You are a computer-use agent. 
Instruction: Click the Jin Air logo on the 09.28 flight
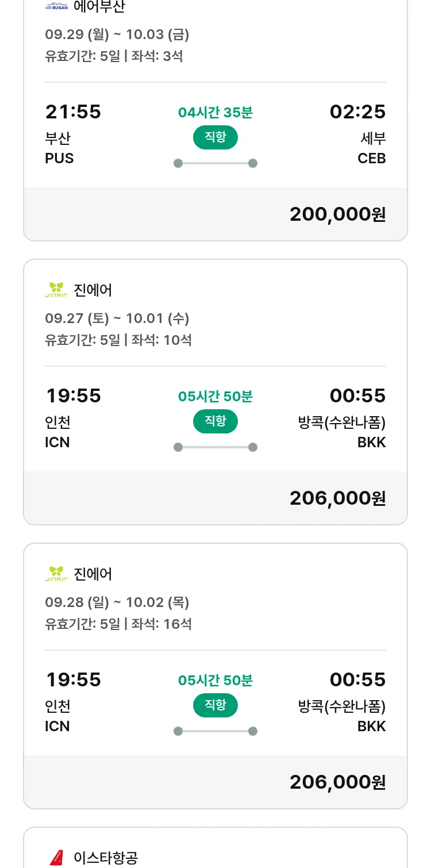point(56,574)
